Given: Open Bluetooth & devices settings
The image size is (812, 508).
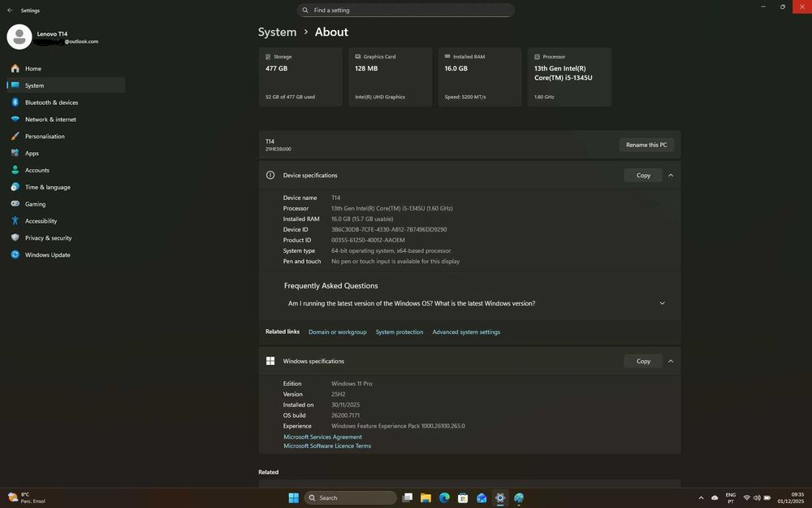Looking at the screenshot, I should pyautogui.click(x=66, y=102).
